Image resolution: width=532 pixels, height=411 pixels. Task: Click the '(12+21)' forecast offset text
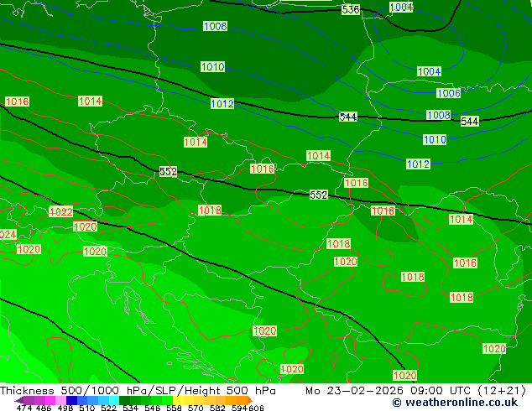coord(502,391)
